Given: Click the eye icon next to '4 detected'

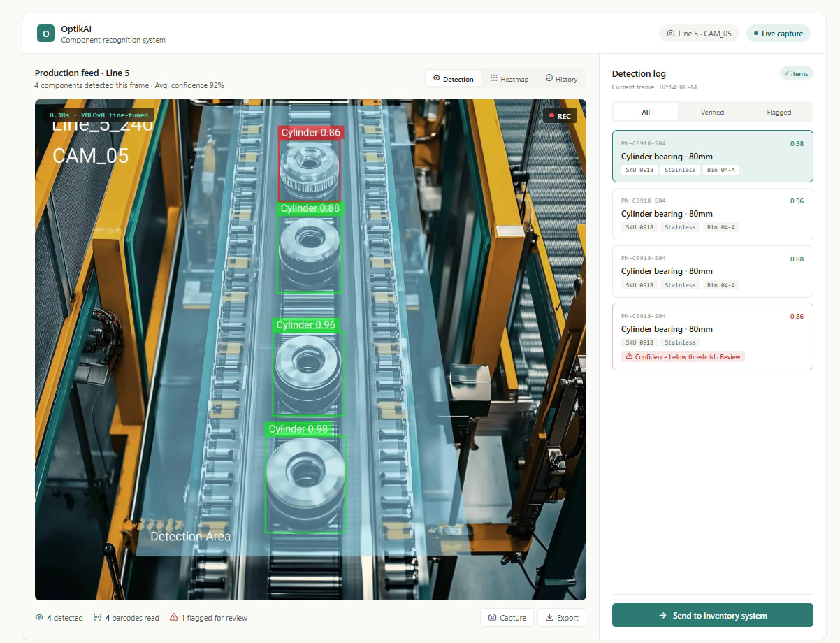Looking at the screenshot, I should point(39,618).
